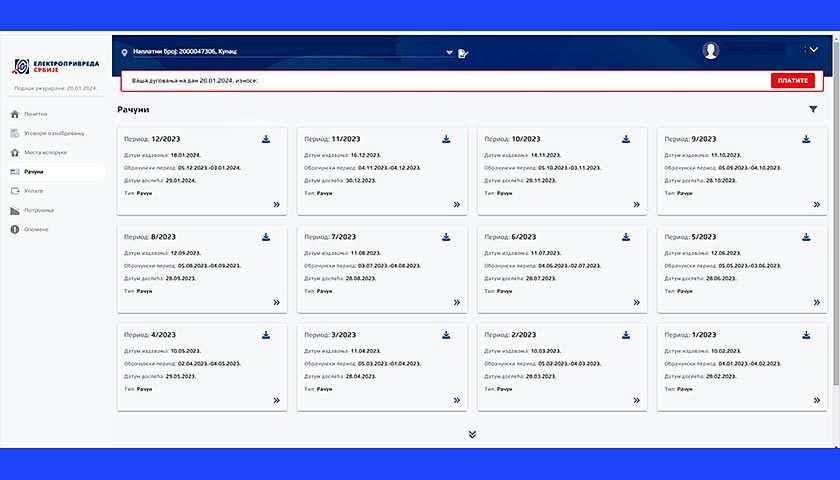Click due date 29.01.2024.
Viewport: 840px width, 480px height.
[181, 181]
